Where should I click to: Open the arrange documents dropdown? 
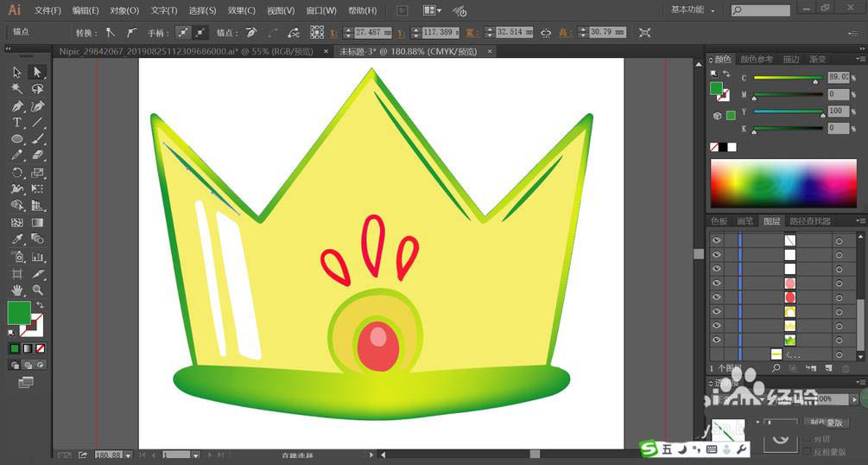(x=433, y=10)
